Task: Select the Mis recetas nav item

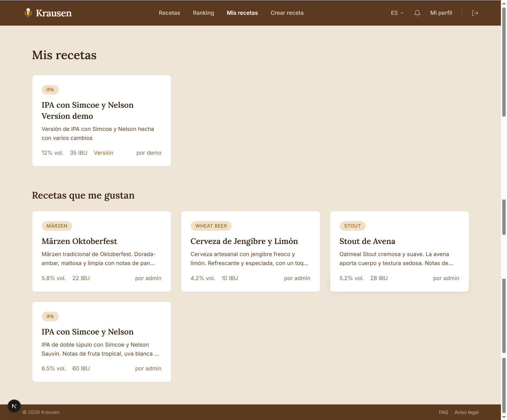Action: pos(242,13)
